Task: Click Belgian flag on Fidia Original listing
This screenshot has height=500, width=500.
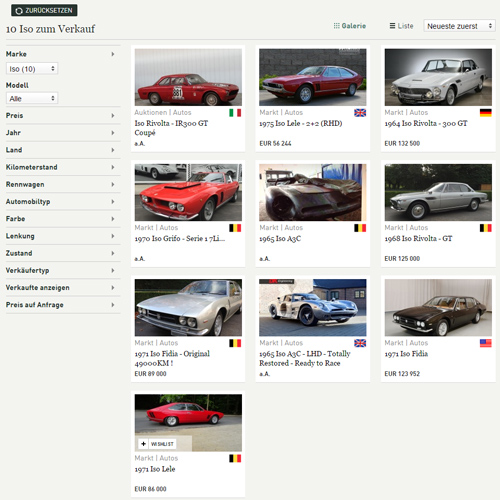Action: point(235,343)
